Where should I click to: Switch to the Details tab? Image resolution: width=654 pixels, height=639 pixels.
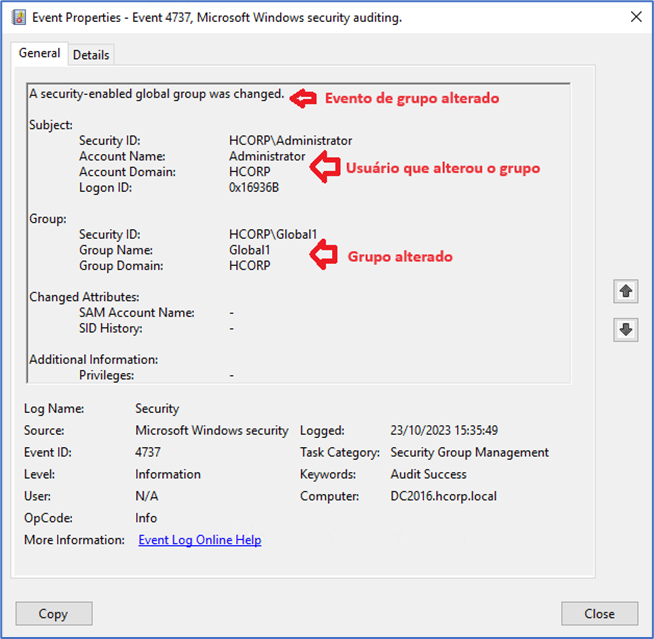[x=91, y=55]
